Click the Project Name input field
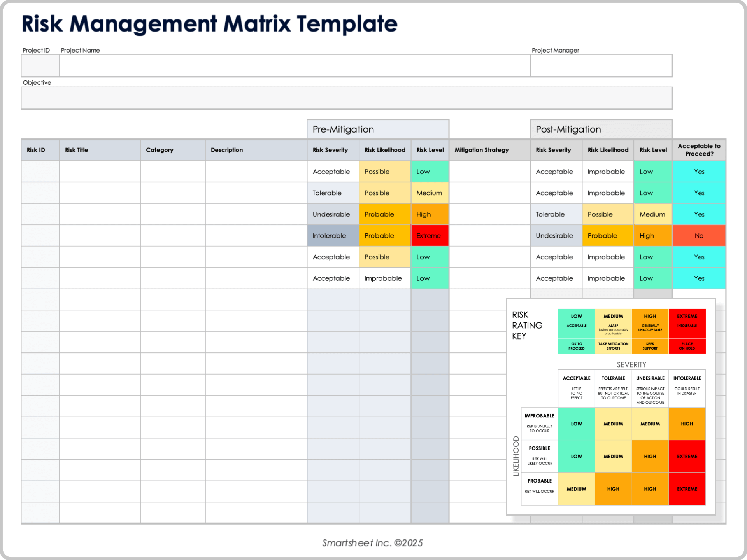The image size is (747, 560). tap(294, 65)
